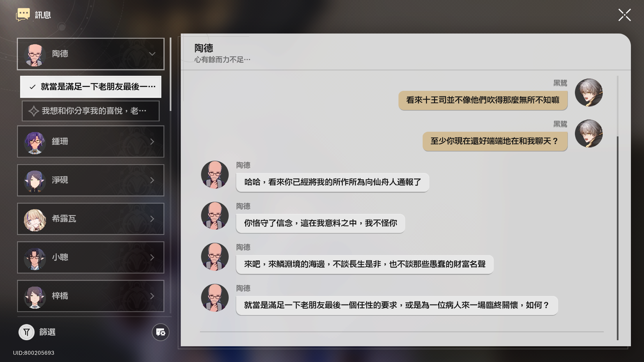Click the contact list scrollbar
The height and width of the screenshot is (362, 644).
170,74
